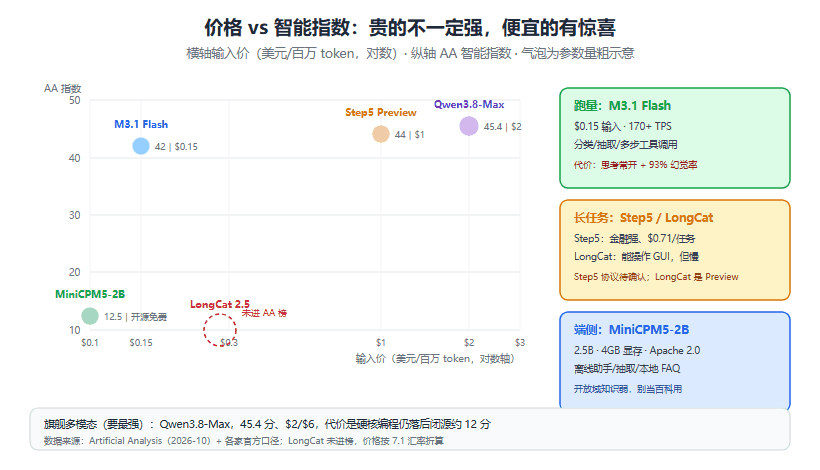
Task: Click the '分类/抽取/多步工具调用' line
Action: (625, 144)
